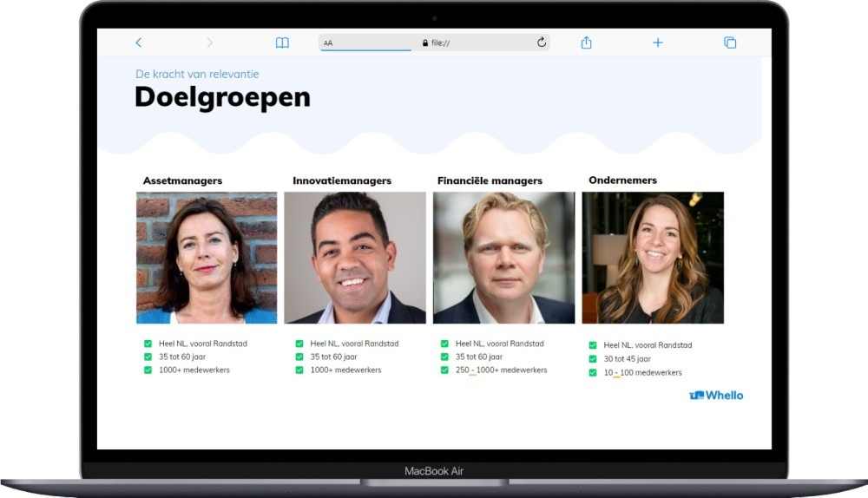Click the Innovatiemanagers portrait photo
The height and width of the screenshot is (498, 868).
[355, 258]
